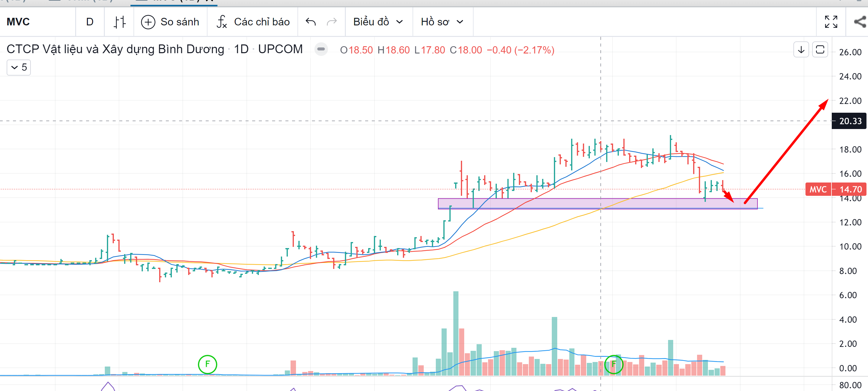Screen dimensions: 868x391
Task: Click the share icon
Action: 860,22
